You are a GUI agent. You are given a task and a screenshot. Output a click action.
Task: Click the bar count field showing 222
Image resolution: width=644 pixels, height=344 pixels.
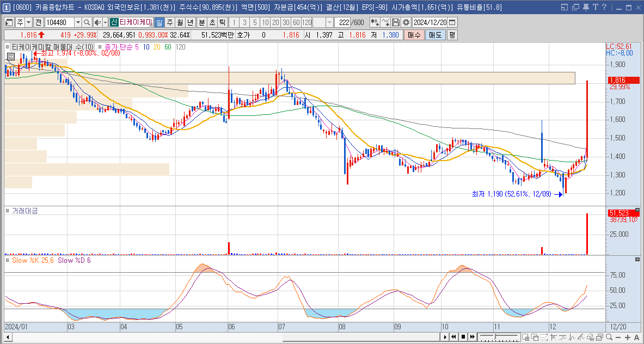tap(342, 22)
